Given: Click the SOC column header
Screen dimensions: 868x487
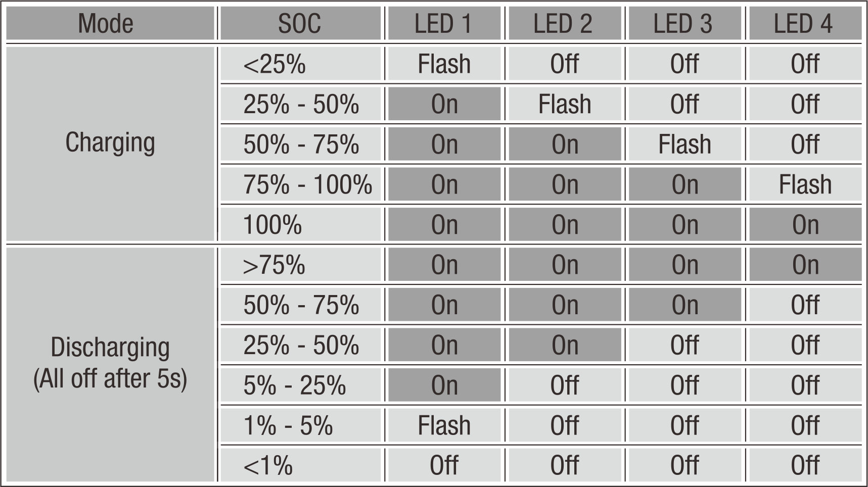Looking at the screenshot, I should click(300, 23).
